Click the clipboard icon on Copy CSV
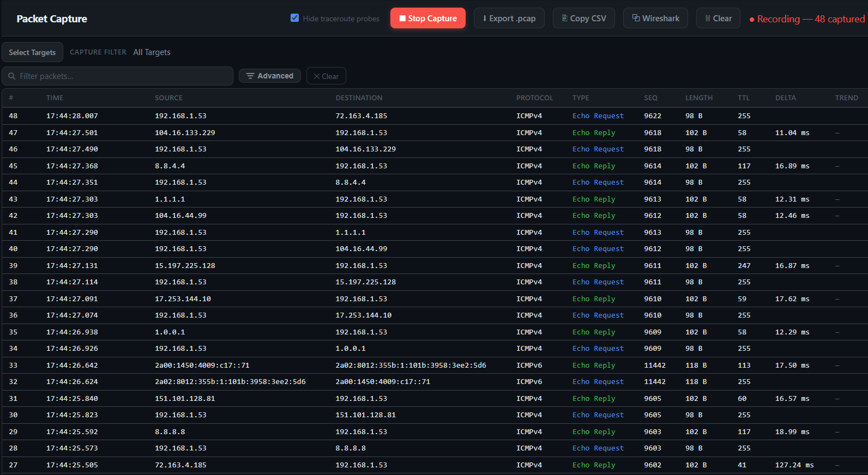 point(565,19)
